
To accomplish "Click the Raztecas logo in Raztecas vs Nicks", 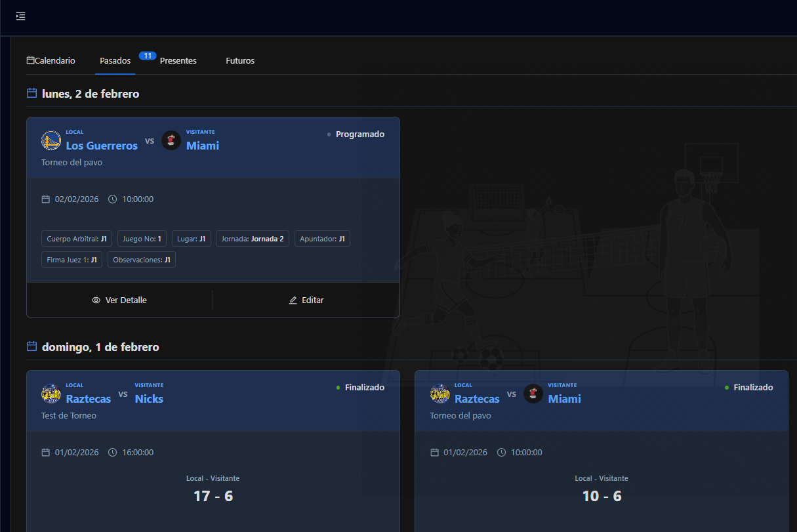I will [x=51, y=394].
